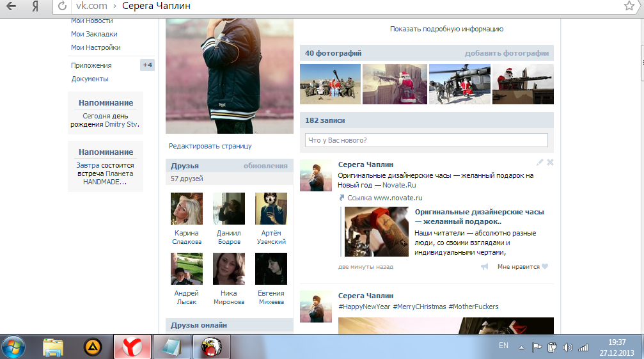Viewport: 644px width, 359px height.
Task: Switch to Yandex Browser in the taskbar
Action: pyautogui.click(x=132, y=347)
